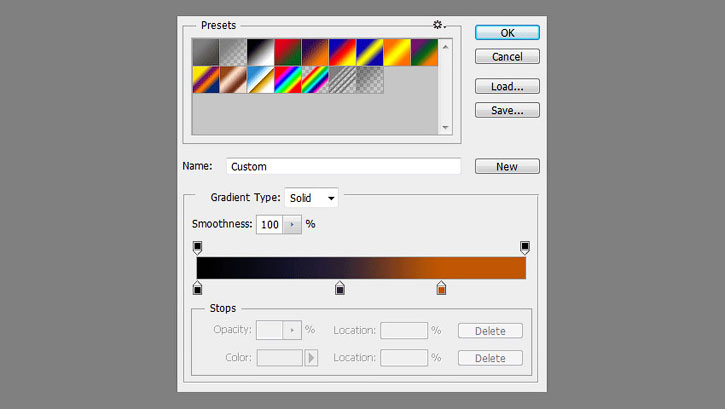Select the black color stop at left
The image size is (725, 409).
tap(197, 288)
